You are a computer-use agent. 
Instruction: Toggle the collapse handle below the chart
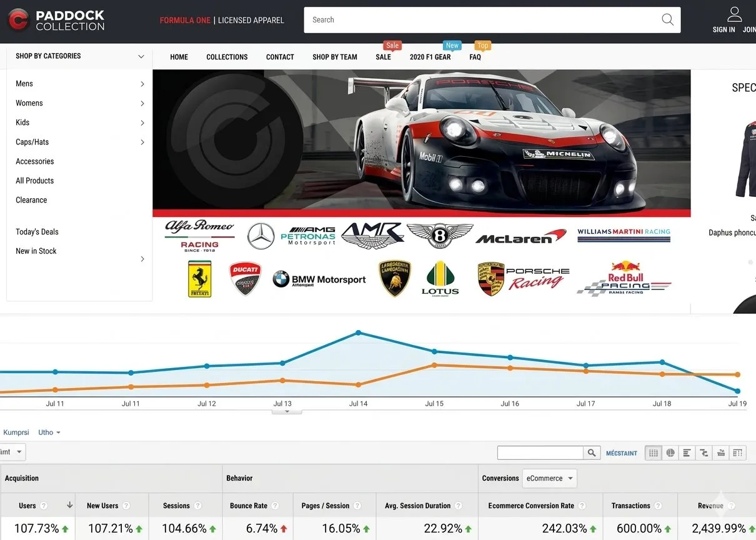tap(287, 411)
